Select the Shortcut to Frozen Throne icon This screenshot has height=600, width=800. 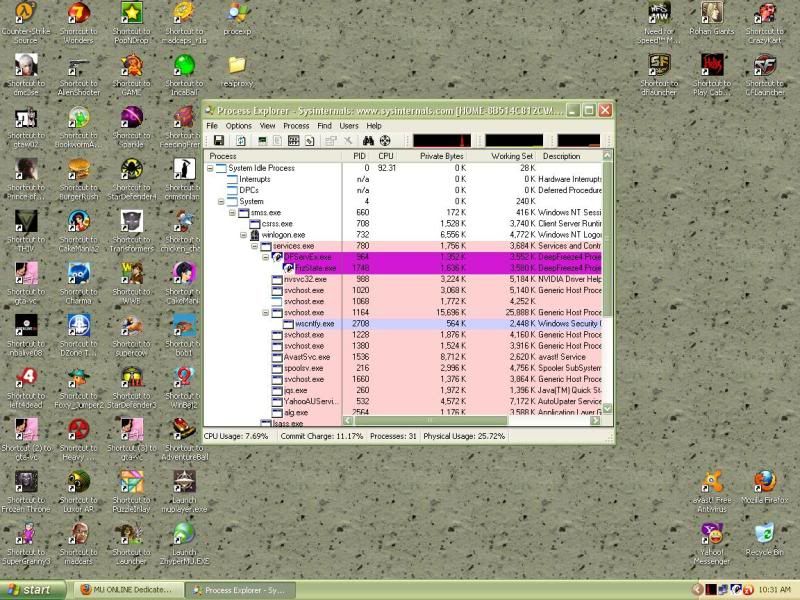coord(26,492)
